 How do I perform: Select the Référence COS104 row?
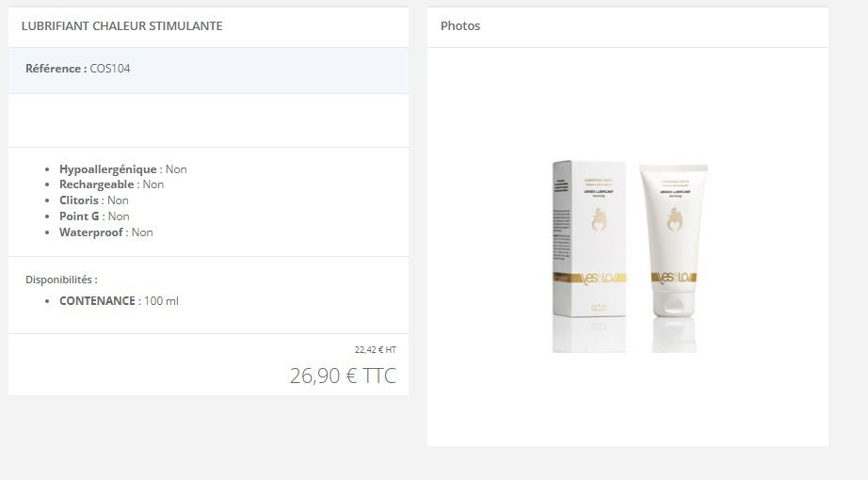click(208, 71)
